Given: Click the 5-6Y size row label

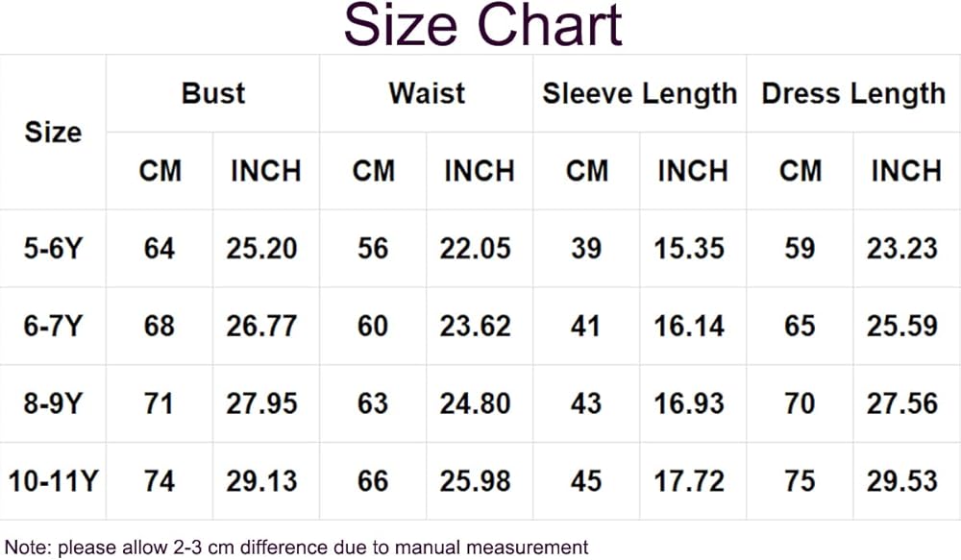Looking at the screenshot, I should pos(53,249).
